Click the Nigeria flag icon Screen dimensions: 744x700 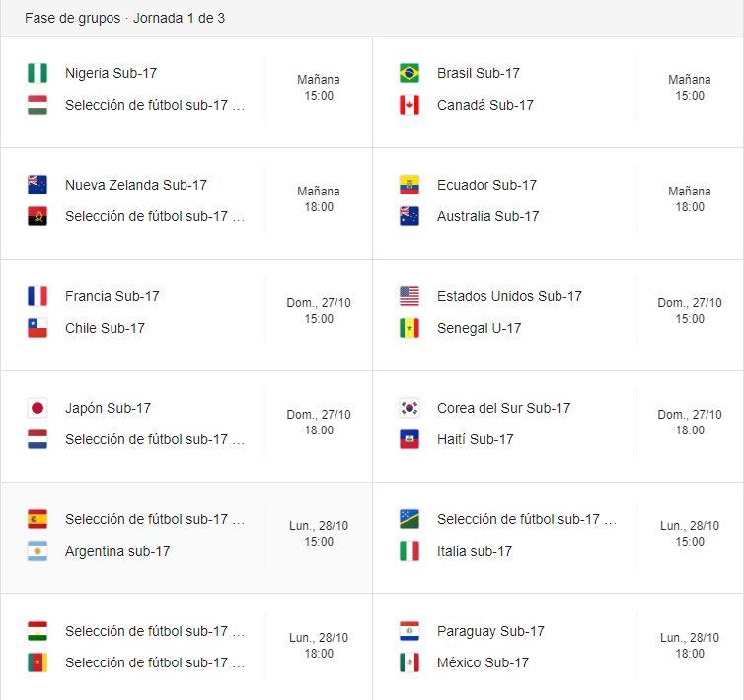[x=37, y=73]
